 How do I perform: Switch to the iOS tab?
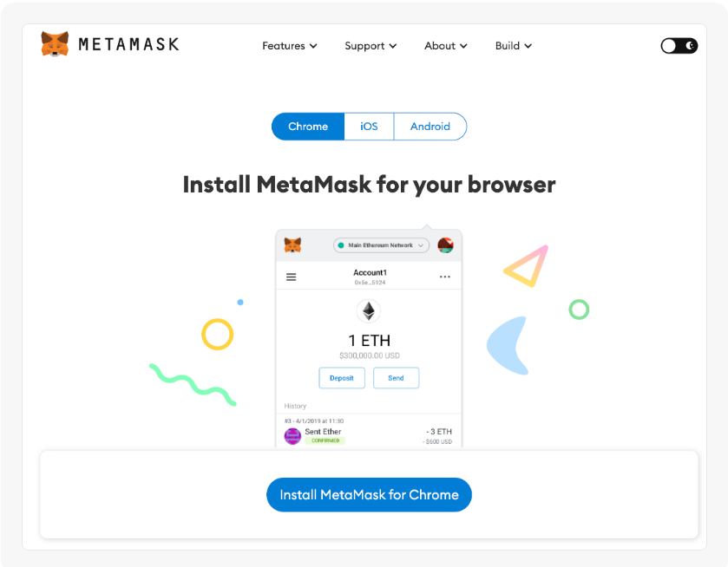(369, 127)
